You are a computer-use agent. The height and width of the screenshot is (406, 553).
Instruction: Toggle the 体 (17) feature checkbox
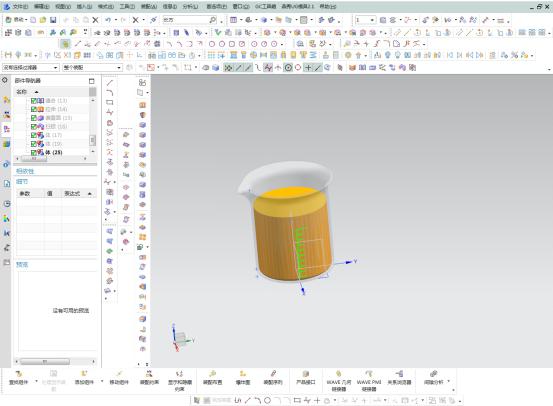coord(34,135)
